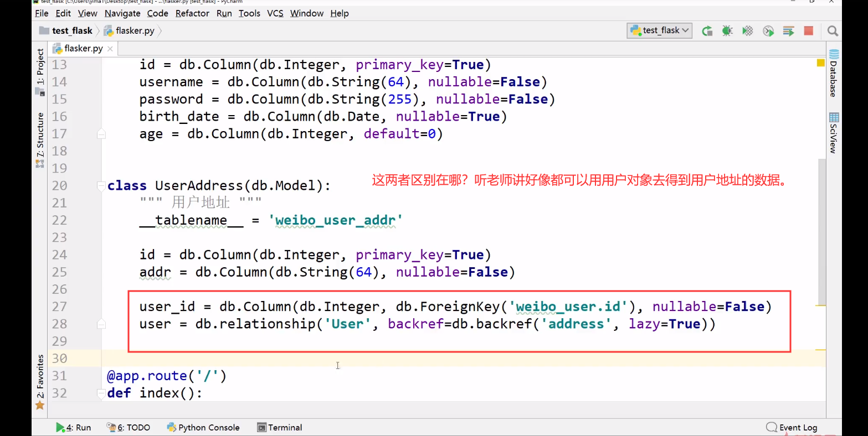Click the flasker.py breadcrumb in navigation bar
This screenshot has width=868, height=436.
coord(130,30)
